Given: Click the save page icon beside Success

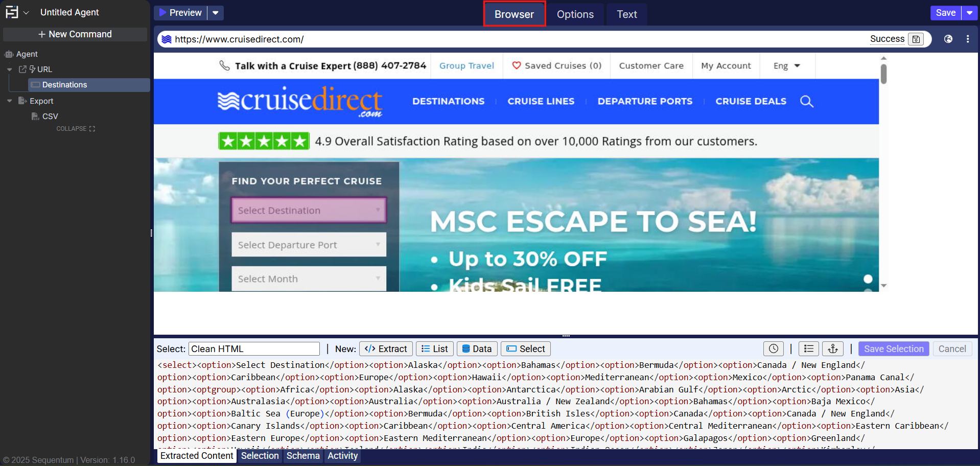Looking at the screenshot, I should 916,39.
